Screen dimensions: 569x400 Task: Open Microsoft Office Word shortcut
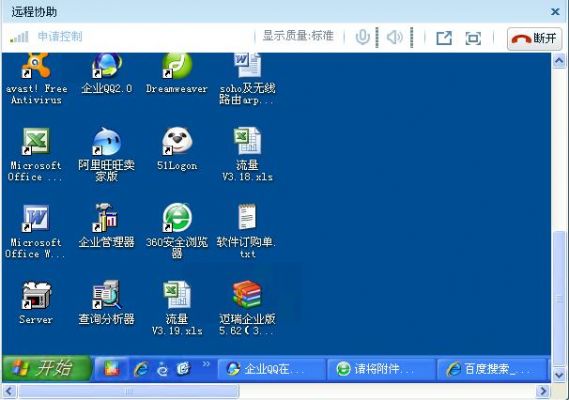[35, 232]
